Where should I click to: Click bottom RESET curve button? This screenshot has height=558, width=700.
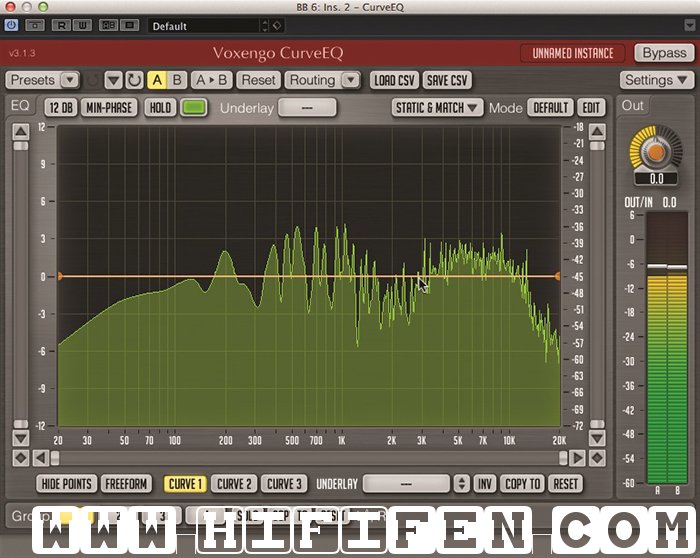565,484
